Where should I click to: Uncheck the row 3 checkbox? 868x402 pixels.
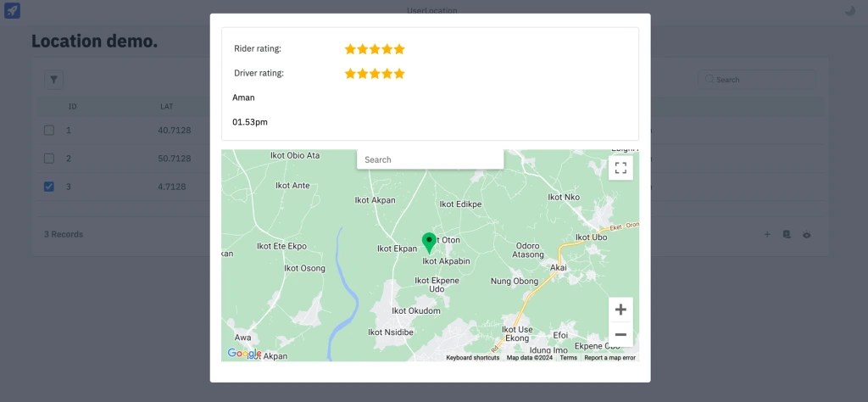point(48,187)
